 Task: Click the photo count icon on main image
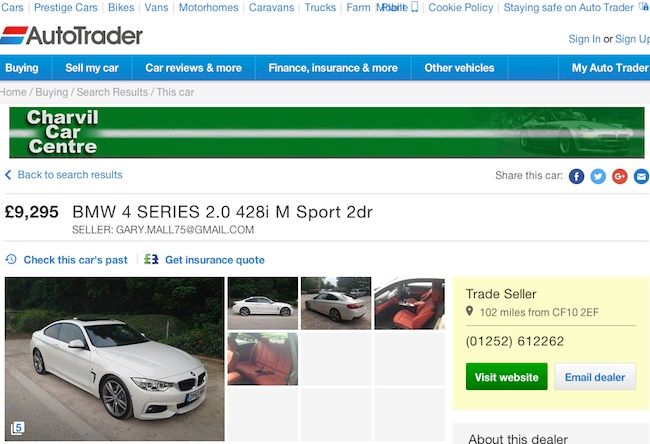[17, 428]
